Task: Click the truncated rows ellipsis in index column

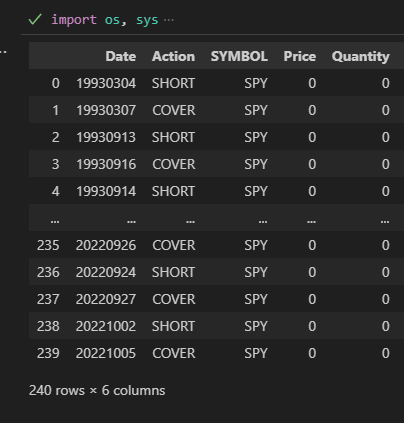Action: [x=55, y=221]
